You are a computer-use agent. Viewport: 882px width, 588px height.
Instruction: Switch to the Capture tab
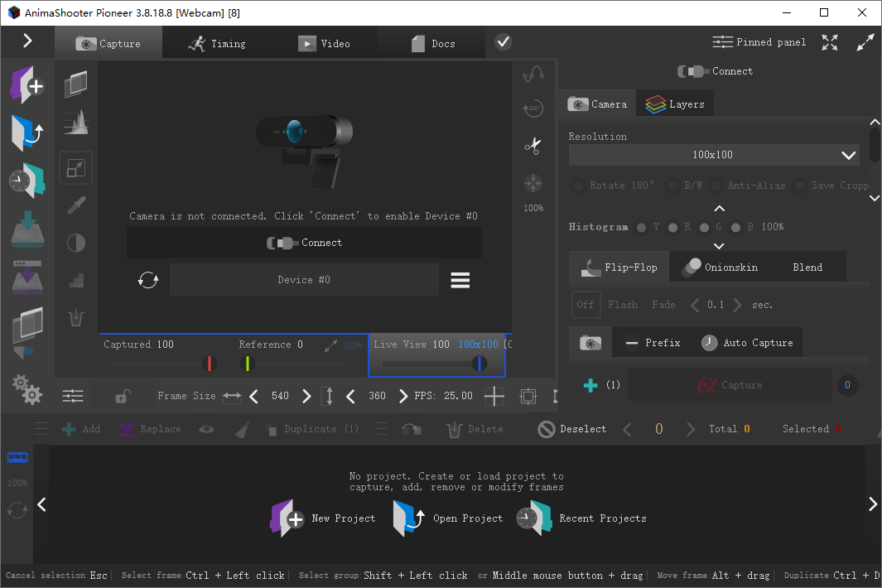coord(108,43)
